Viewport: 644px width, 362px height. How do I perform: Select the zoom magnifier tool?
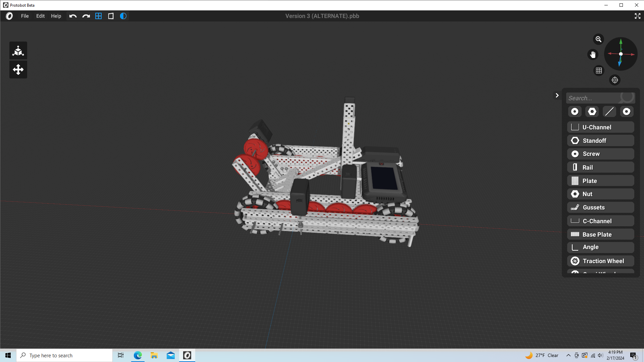(598, 39)
